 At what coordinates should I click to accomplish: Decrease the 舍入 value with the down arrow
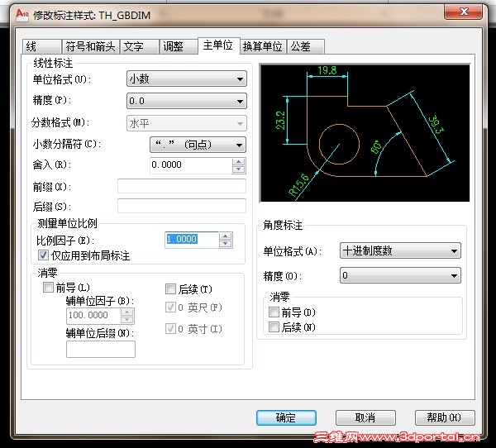(x=239, y=169)
